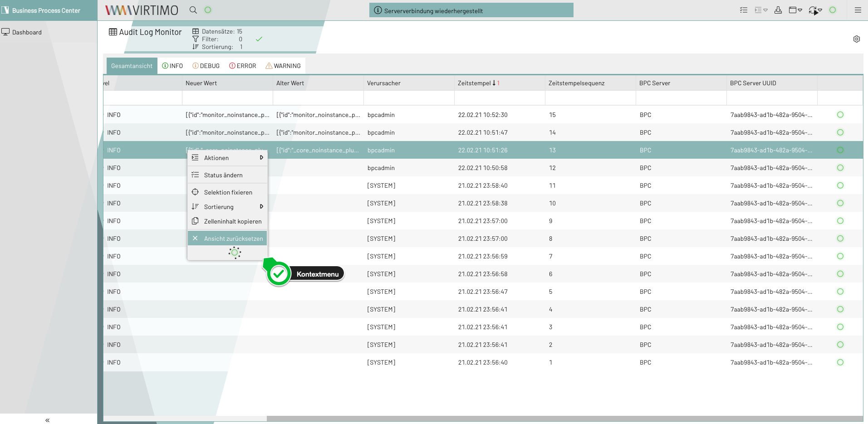Click the checklist status icon in top toolbar
This screenshot has height=424, width=868.
tap(743, 10)
